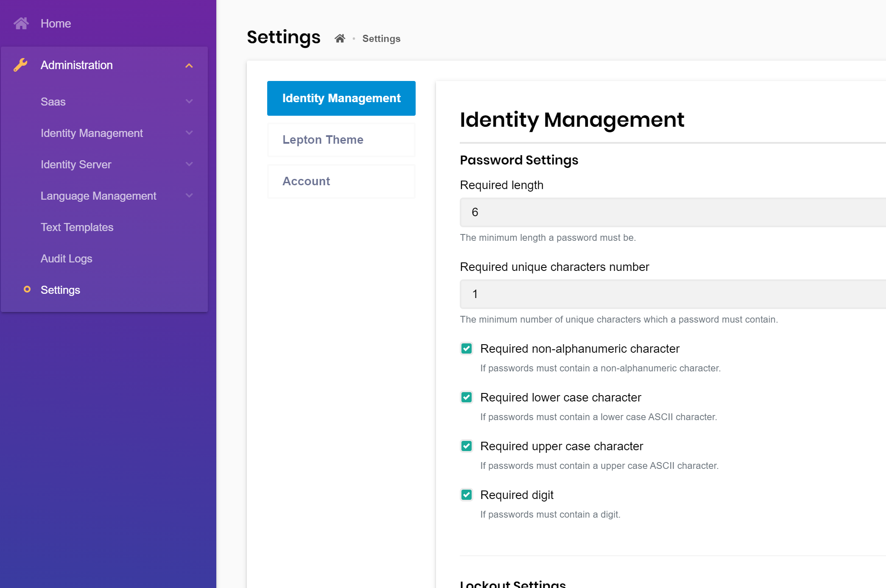Toggle Required lower case character checkbox
Image resolution: width=886 pixels, height=588 pixels.
pyautogui.click(x=467, y=397)
